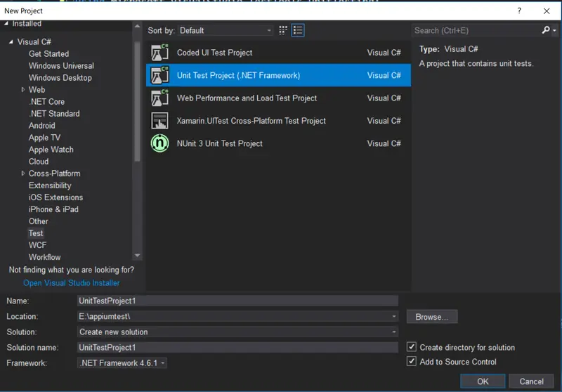The height and width of the screenshot is (392, 562).
Task: Select Workflow category
Action: point(44,257)
